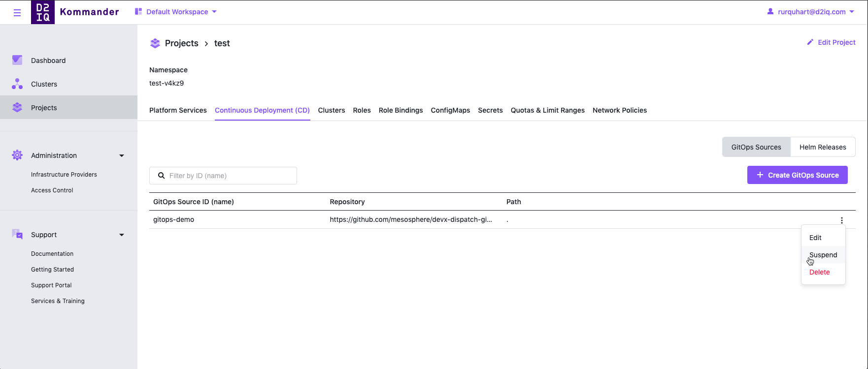Switch to Helm Releases view

823,147
